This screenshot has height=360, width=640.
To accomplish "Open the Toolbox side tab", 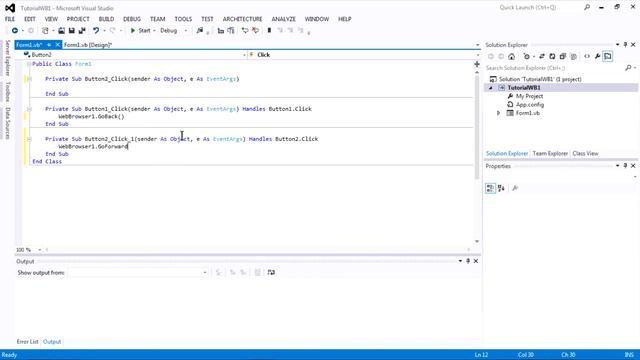I will [x=7, y=91].
